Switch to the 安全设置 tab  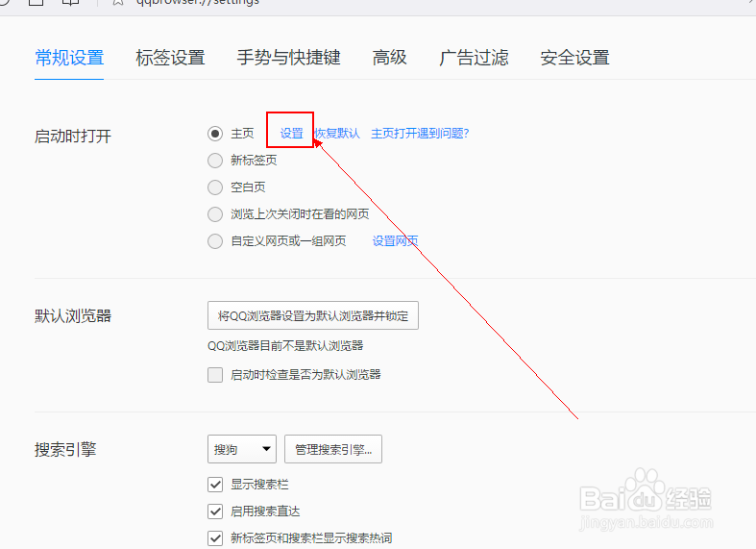point(574,58)
